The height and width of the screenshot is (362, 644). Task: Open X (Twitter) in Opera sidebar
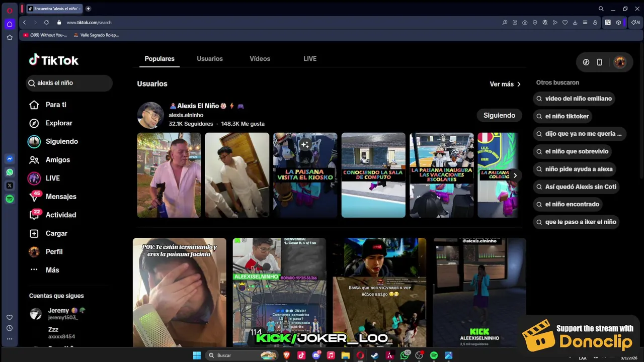click(10, 186)
